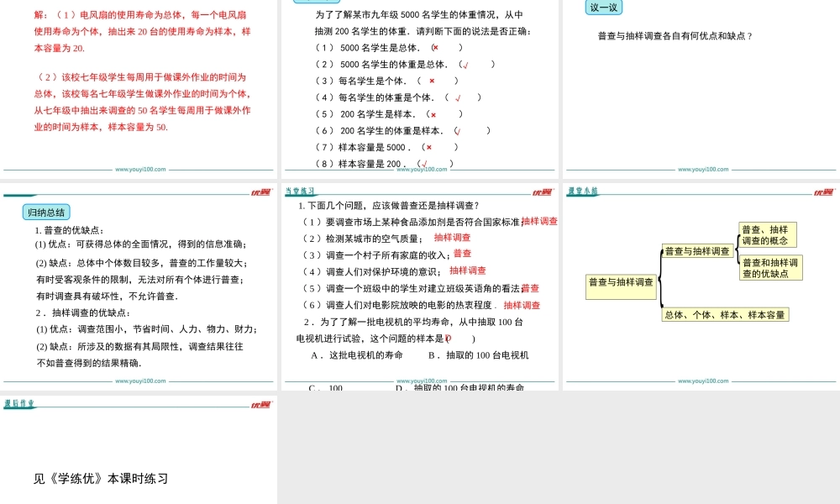This screenshot has width=840, height=504.
Task: Click the 课后作业 slide header
Action: 19,404
